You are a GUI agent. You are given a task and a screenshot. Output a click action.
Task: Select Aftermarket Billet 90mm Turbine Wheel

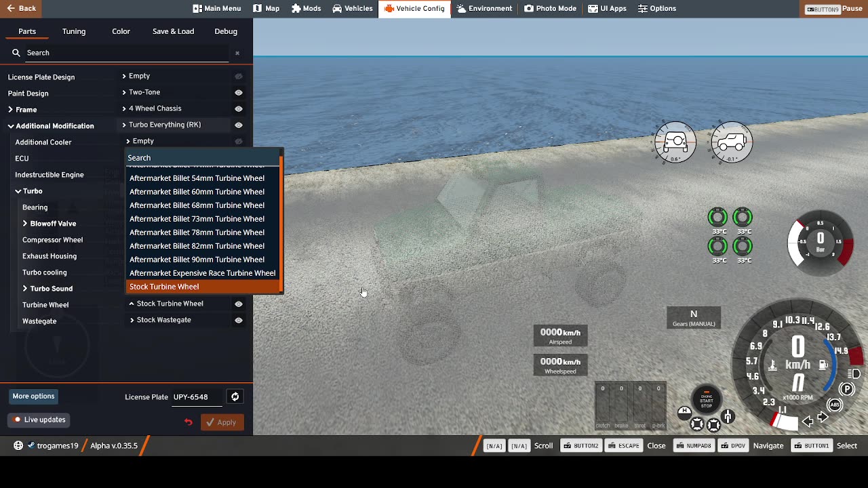click(202, 260)
